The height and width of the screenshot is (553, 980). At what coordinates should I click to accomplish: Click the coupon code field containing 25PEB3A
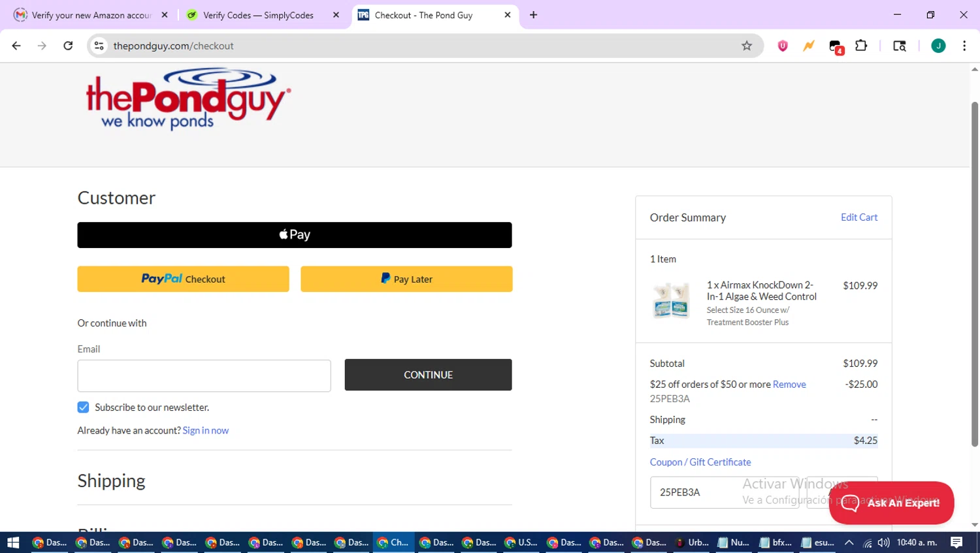(x=725, y=492)
